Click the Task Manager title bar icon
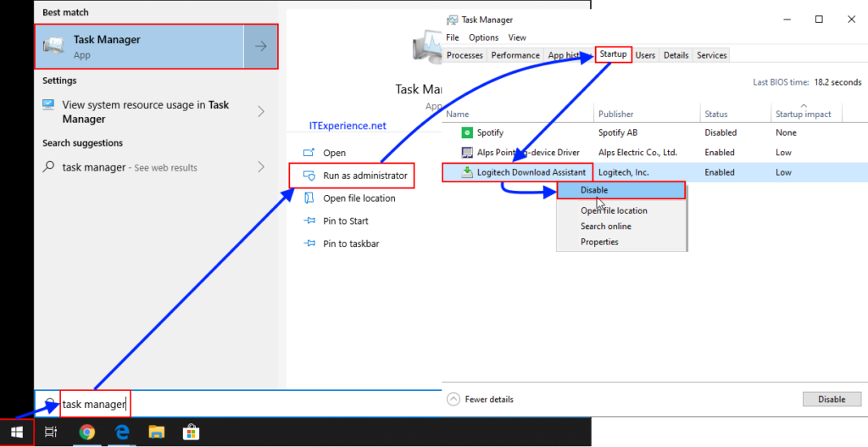This screenshot has height=447, width=868. tap(452, 20)
